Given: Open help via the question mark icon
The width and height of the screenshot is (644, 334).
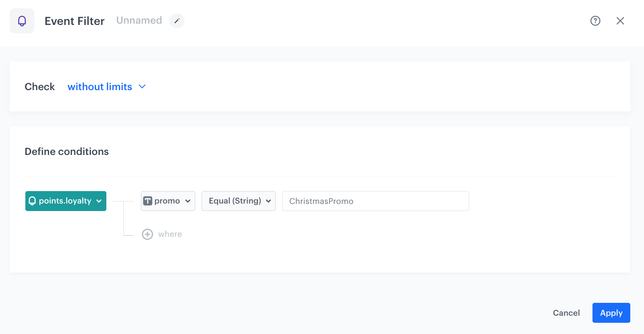Looking at the screenshot, I should coord(595,20).
